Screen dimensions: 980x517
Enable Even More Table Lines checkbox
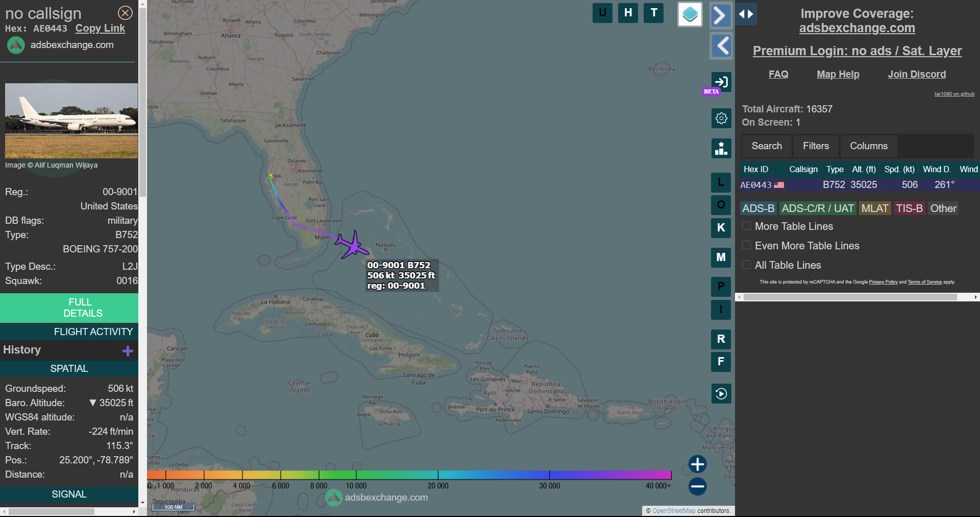pyautogui.click(x=746, y=245)
